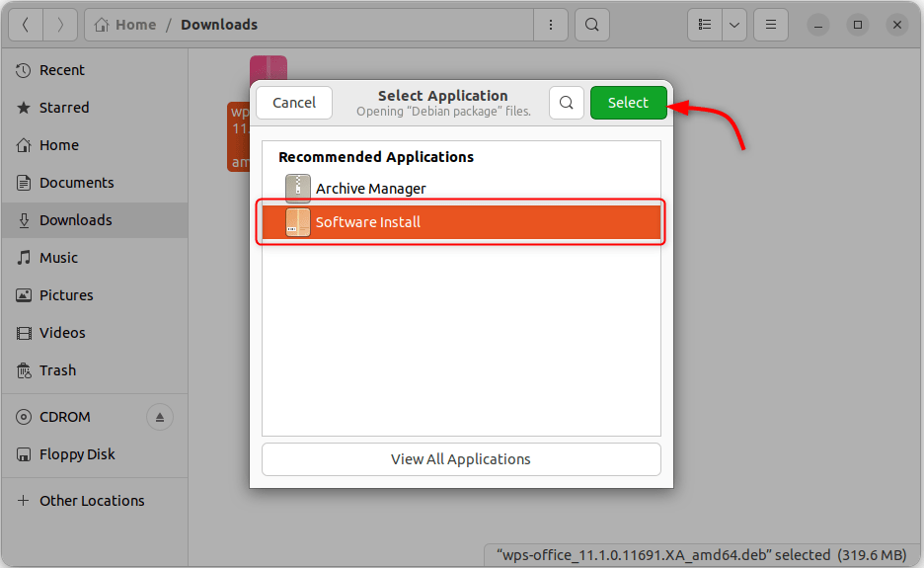Click the Floppy Disk icon
924x569 pixels.
tap(24, 454)
